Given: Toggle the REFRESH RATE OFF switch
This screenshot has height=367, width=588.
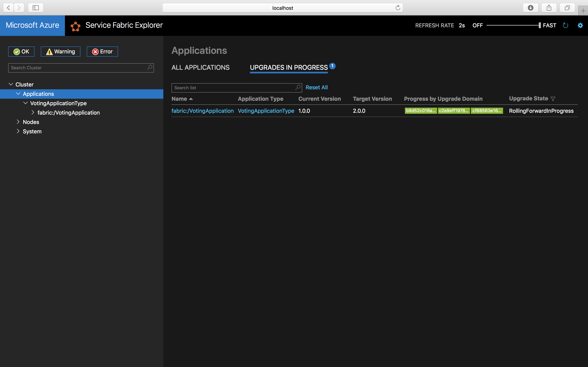Looking at the screenshot, I should [x=477, y=25].
